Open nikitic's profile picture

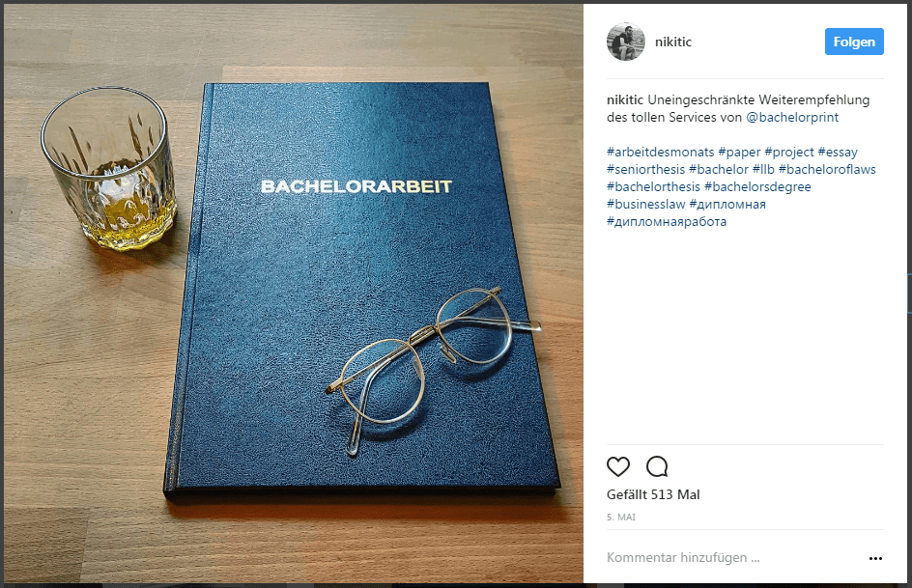coord(626,42)
